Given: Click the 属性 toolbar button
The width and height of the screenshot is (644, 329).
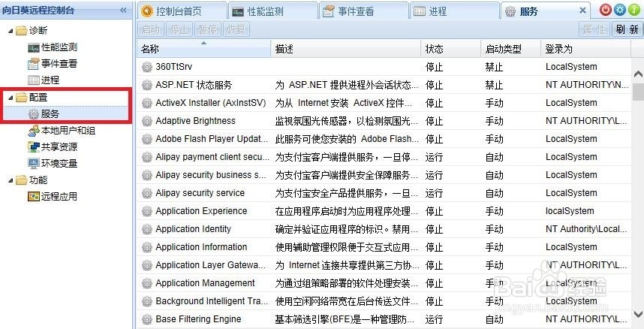Looking at the screenshot, I should pos(594,29).
